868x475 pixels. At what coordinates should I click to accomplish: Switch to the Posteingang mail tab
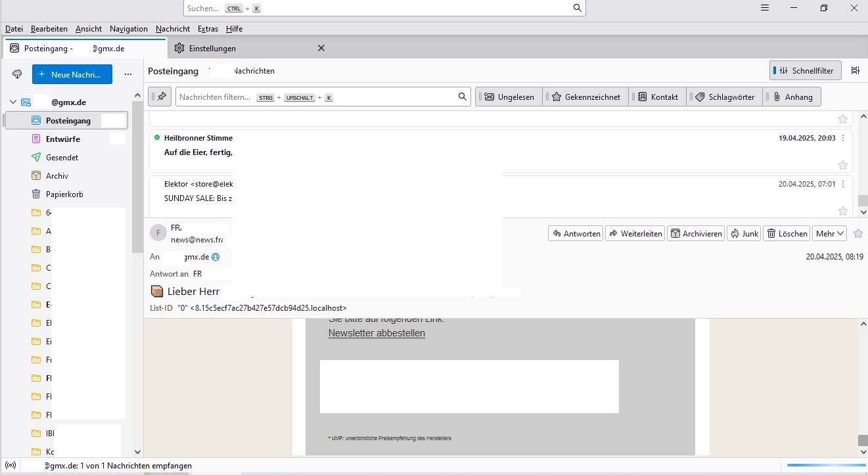(85, 48)
